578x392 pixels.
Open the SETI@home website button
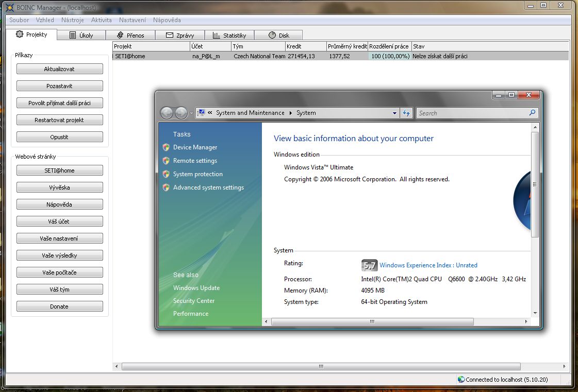[59, 170]
